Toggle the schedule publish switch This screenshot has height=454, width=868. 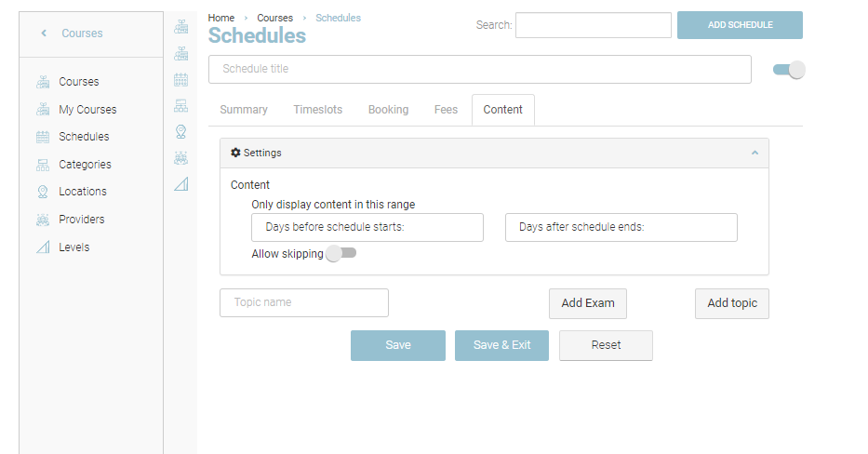click(789, 70)
